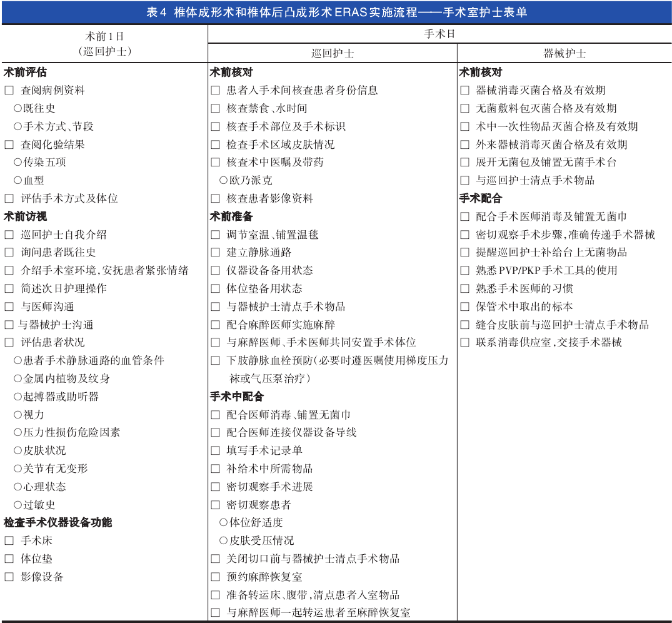
Task: Check the box beside "询问患者既往史"
Action: click(9, 253)
